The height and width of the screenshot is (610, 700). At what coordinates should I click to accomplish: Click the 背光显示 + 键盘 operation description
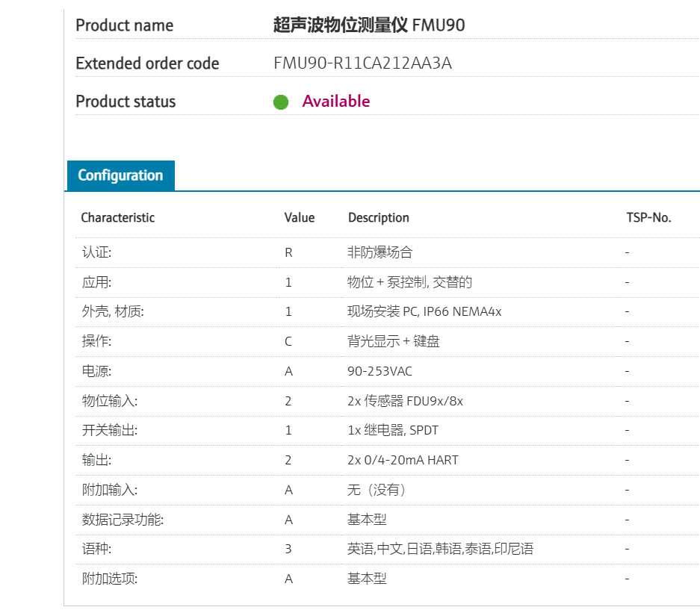(x=394, y=341)
